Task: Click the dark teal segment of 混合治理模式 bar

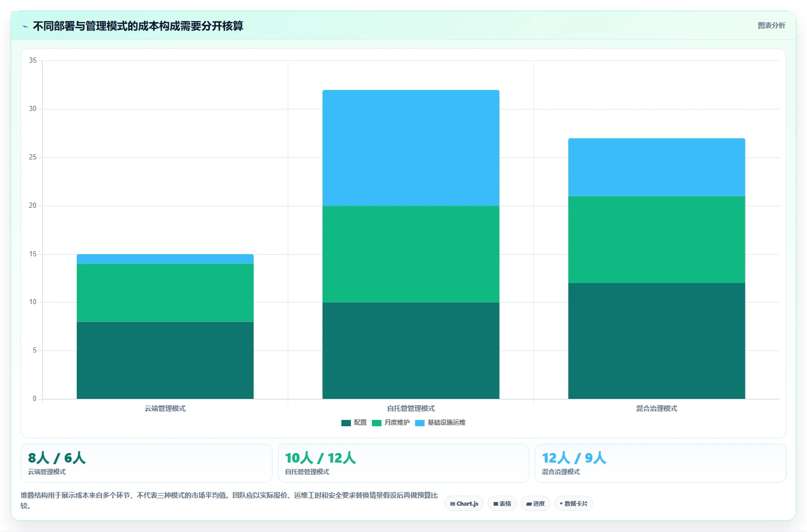Action: (657, 341)
